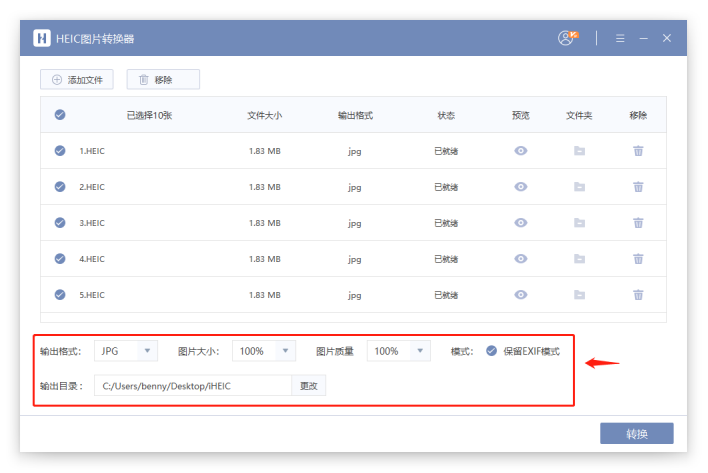This screenshot has height=473, width=708.
Task: Open output folder for 5.HEIC
Action: point(579,295)
